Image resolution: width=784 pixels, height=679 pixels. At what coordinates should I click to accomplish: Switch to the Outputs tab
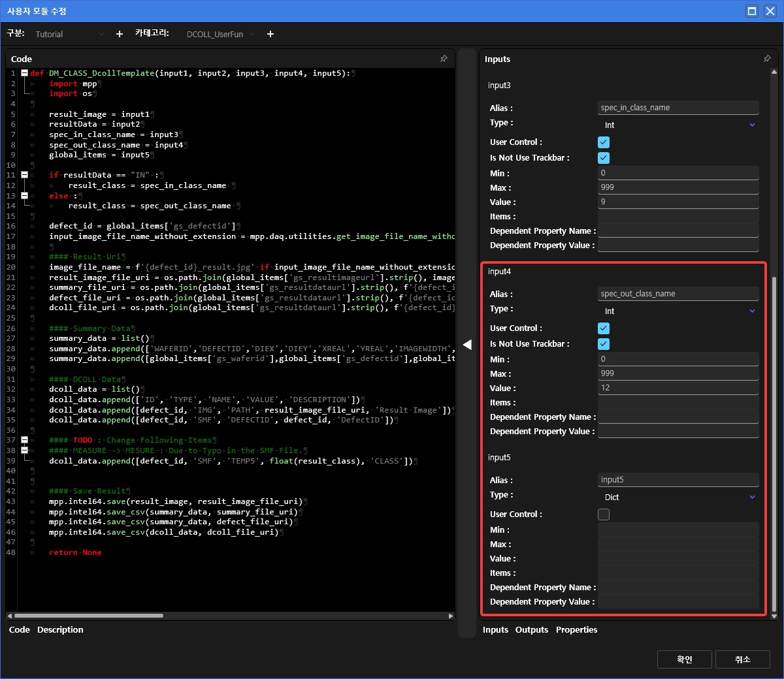click(x=531, y=630)
